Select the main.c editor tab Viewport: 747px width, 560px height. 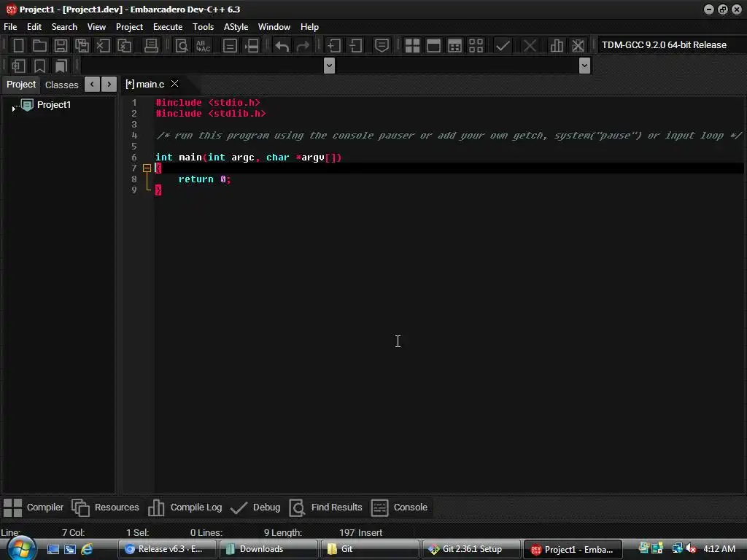[145, 85]
